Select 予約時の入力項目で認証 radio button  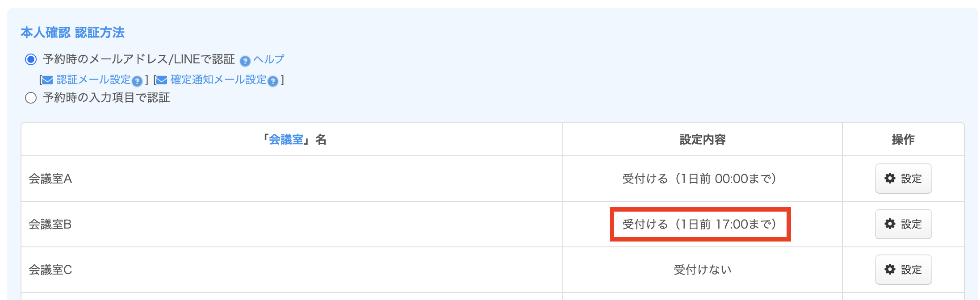31,98
